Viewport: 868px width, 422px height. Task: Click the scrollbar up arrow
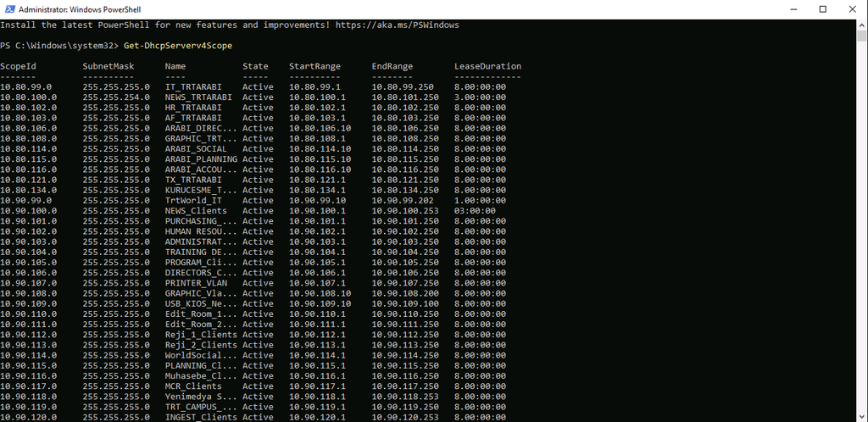click(x=862, y=25)
